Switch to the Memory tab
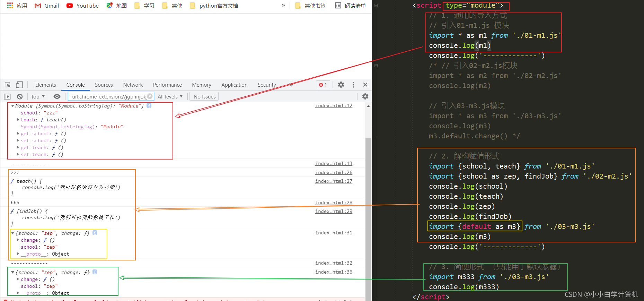Screen dimensions: 644x301 [x=202, y=85]
